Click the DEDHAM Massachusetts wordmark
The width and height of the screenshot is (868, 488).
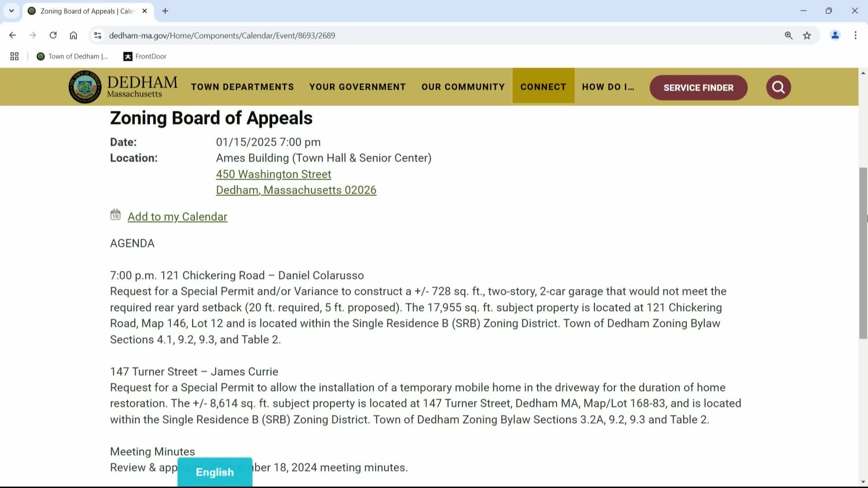142,86
